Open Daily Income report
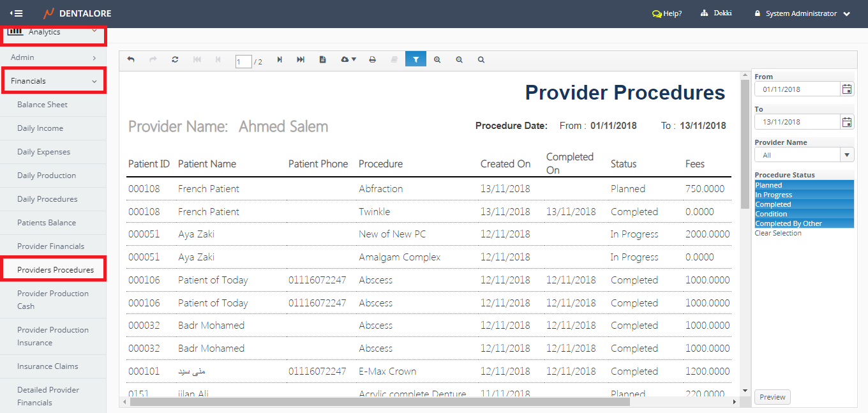This screenshot has height=413, width=868. point(40,128)
